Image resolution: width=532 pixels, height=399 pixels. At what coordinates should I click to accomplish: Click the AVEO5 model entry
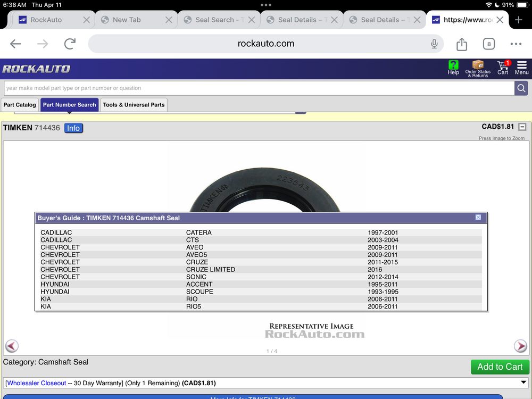(x=196, y=255)
